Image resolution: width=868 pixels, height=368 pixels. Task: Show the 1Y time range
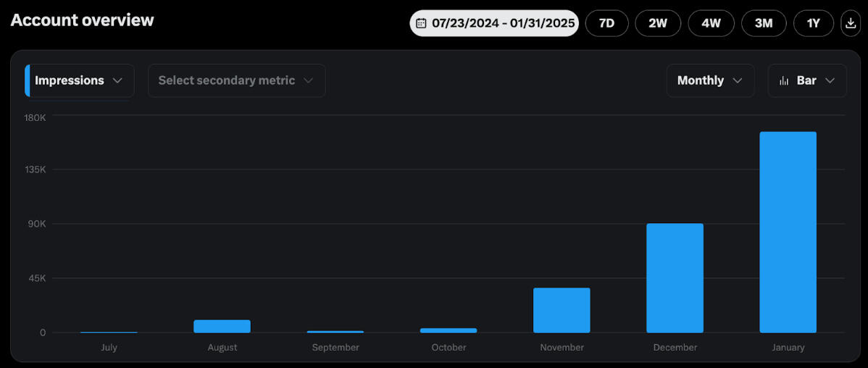814,23
